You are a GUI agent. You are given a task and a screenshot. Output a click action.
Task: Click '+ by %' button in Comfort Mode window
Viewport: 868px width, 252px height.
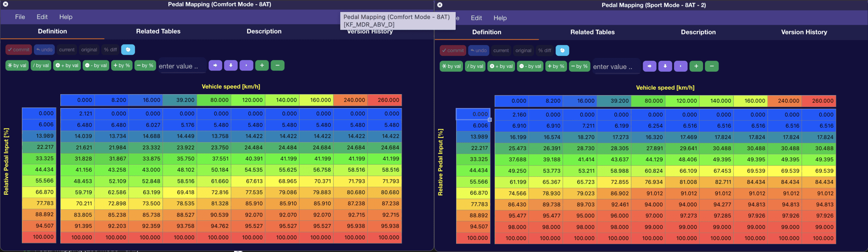[122, 66]
